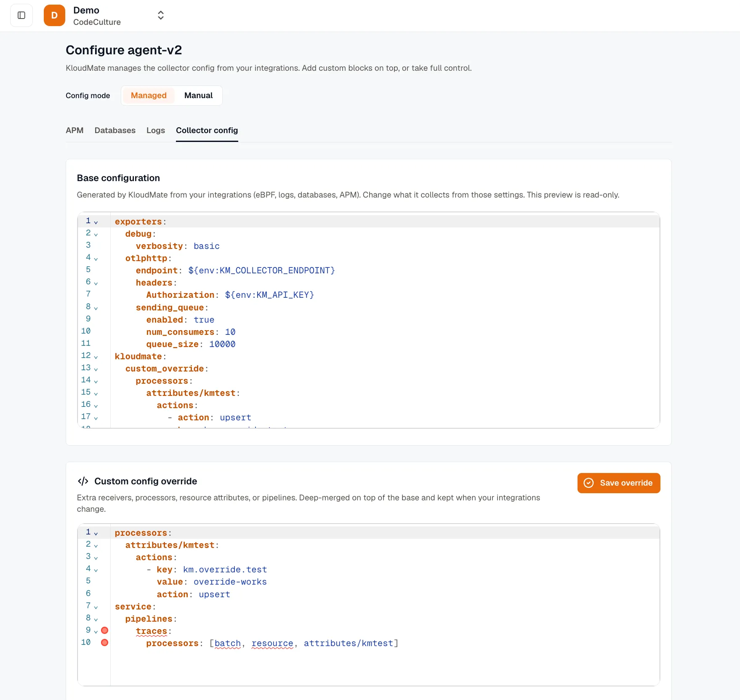Fold the traces block on line 9
The image size is (740, 700).
pos(96,631)
